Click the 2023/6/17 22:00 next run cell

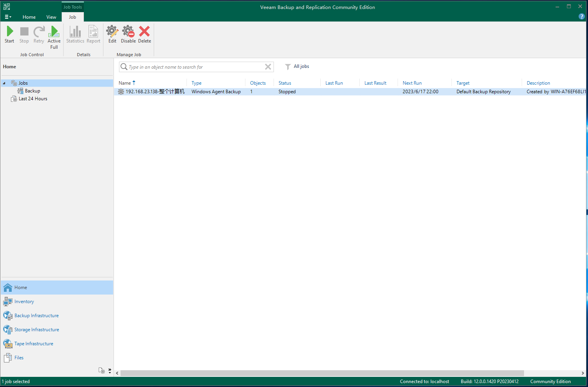(421, 92)
